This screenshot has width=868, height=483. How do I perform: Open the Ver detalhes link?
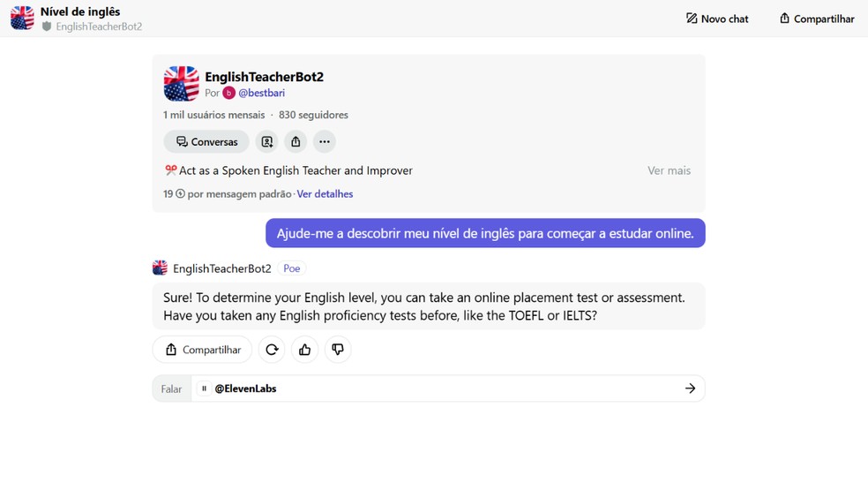(325, 194)
